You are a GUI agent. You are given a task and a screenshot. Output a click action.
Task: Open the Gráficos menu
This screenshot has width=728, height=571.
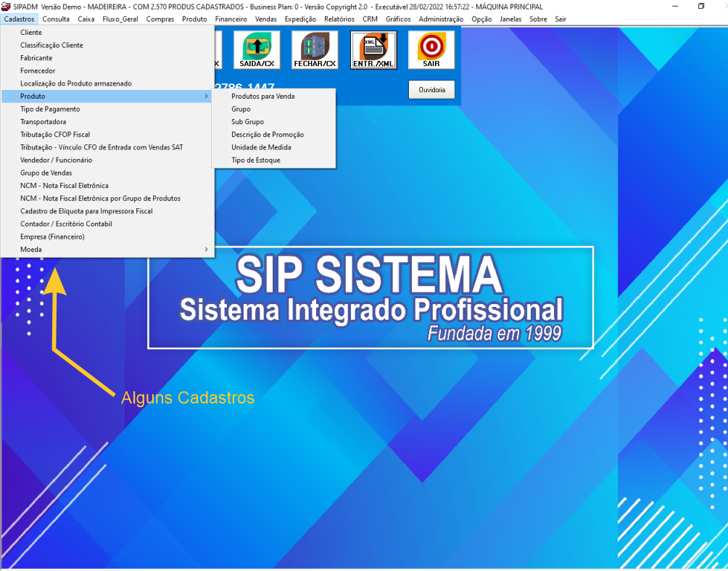click(398, 19)
